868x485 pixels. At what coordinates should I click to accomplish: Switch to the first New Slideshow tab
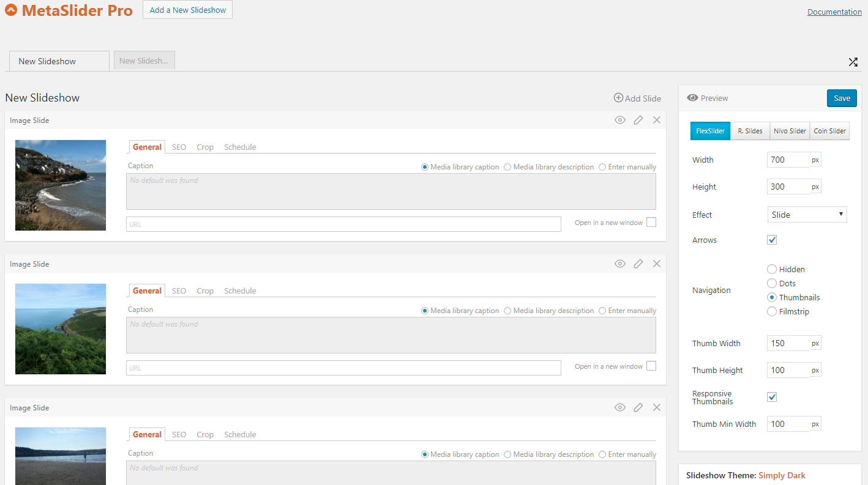(x=59, y=61)
